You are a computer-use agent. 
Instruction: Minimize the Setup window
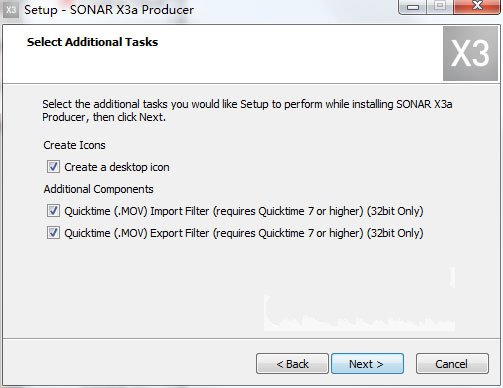pos(413,7)
